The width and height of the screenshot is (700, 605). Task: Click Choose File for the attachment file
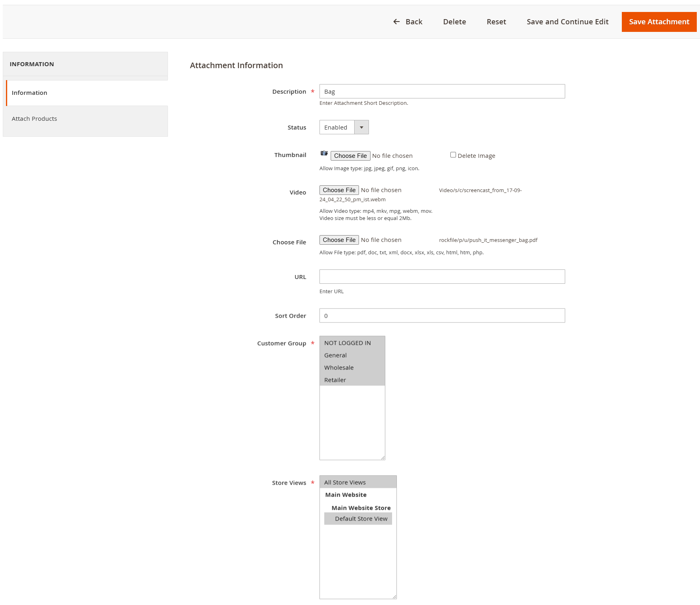point(339,240)
